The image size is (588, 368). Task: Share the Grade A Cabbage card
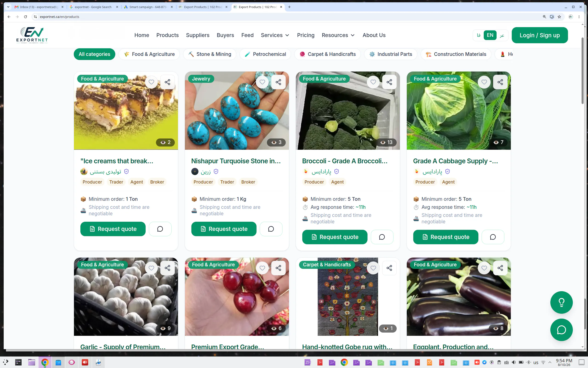500,82
